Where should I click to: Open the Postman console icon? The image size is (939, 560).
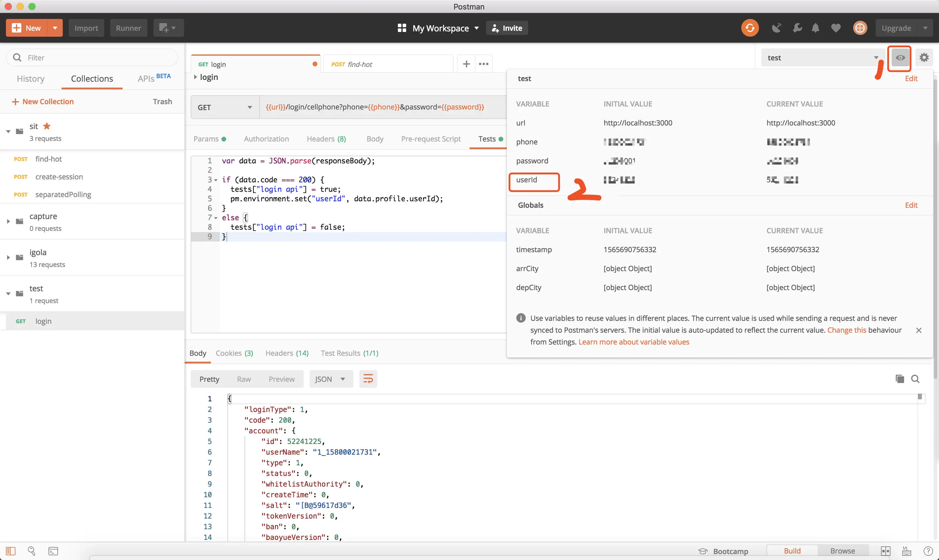coord(53,551)
